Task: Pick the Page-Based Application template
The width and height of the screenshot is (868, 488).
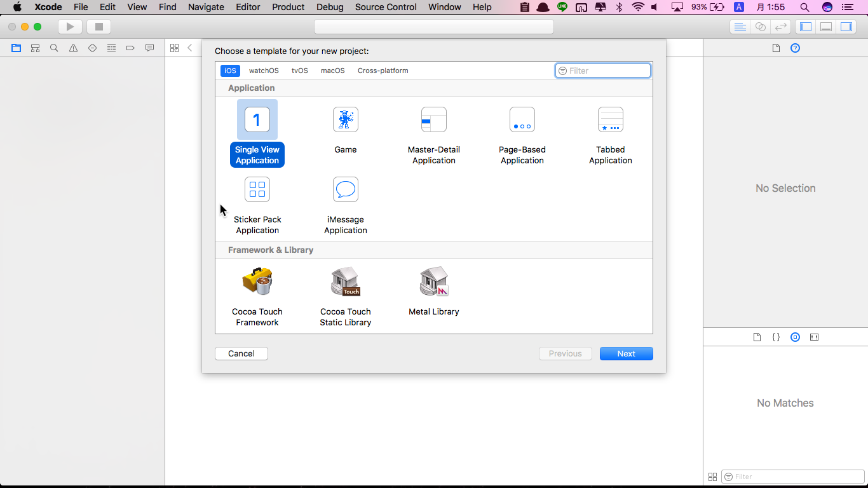Action: pyautogui.click(x=522, y=133)
